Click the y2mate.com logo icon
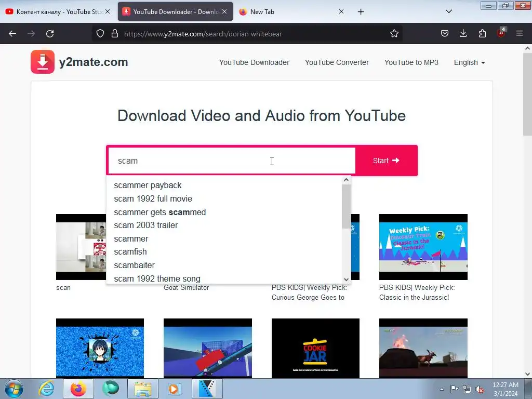This screenshot has height=399, width=532. [x=43, y=62]
